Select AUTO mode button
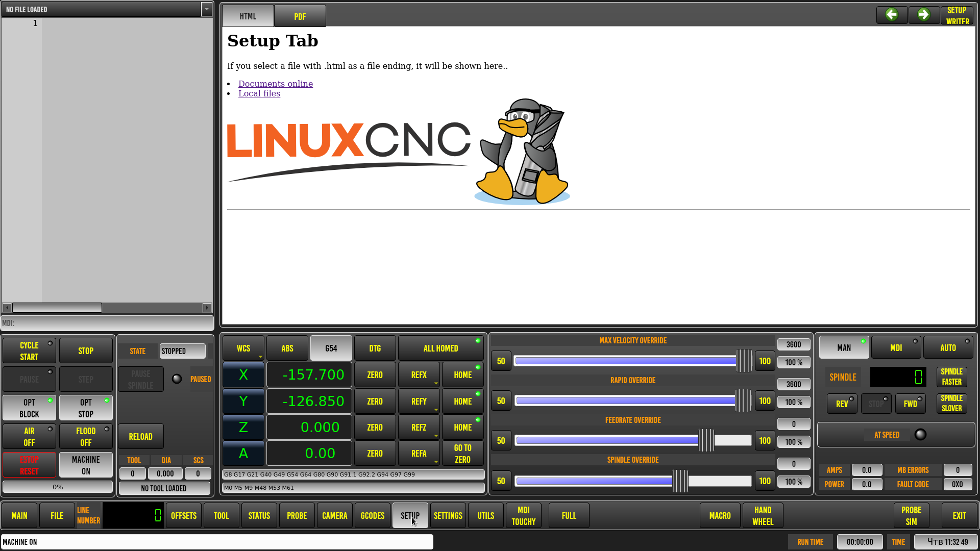980x551 pixels. coord(948,348)
